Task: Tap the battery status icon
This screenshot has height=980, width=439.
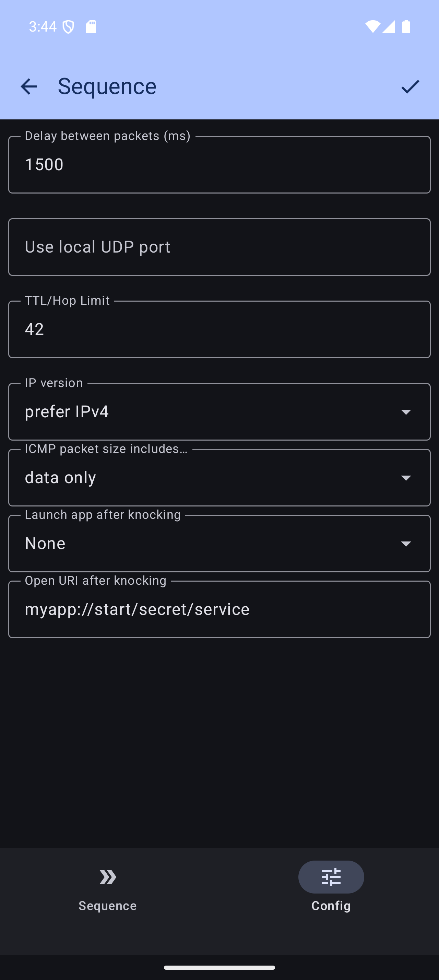Action: [x=406, y=27]
